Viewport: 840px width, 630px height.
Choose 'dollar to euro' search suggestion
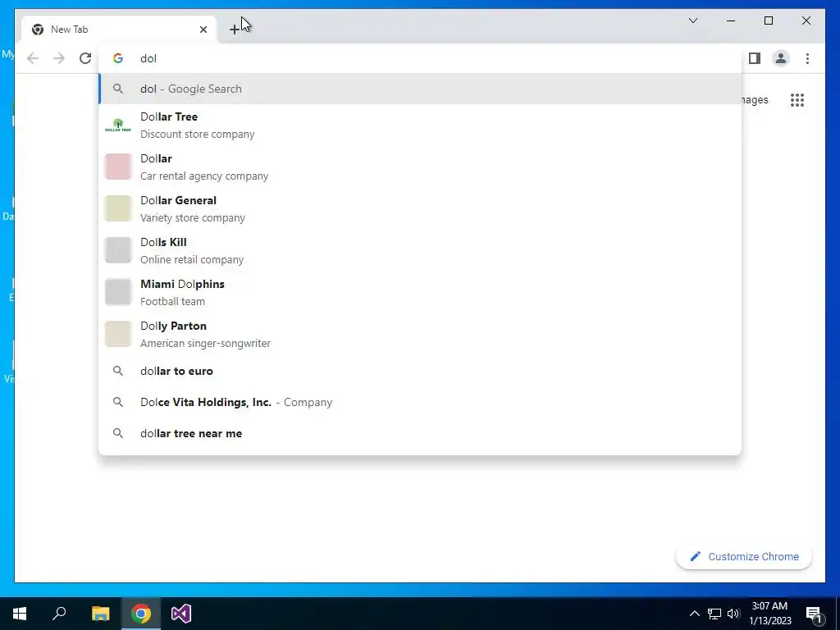pos(420,372)
